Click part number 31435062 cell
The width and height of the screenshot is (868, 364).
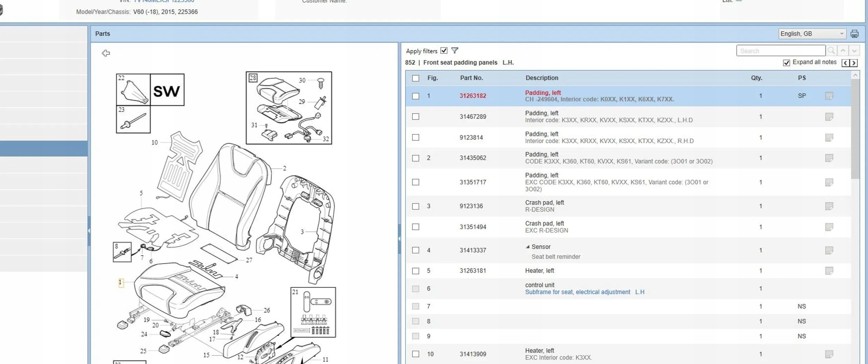point(473,158)
